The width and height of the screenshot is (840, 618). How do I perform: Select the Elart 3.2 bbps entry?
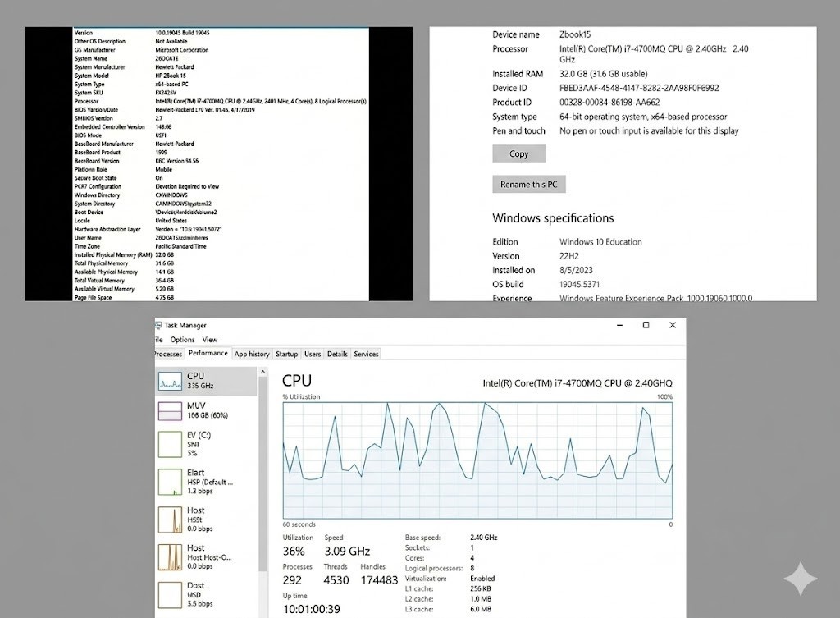pos(206,482)
